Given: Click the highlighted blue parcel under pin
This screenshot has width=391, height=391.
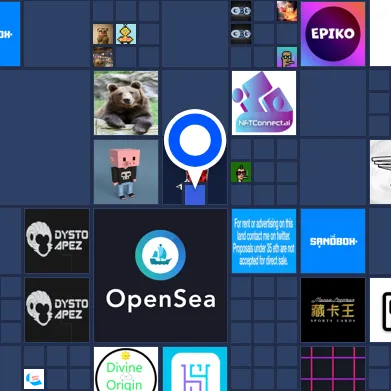Looking at the screenshot, I should pos(195,195).
